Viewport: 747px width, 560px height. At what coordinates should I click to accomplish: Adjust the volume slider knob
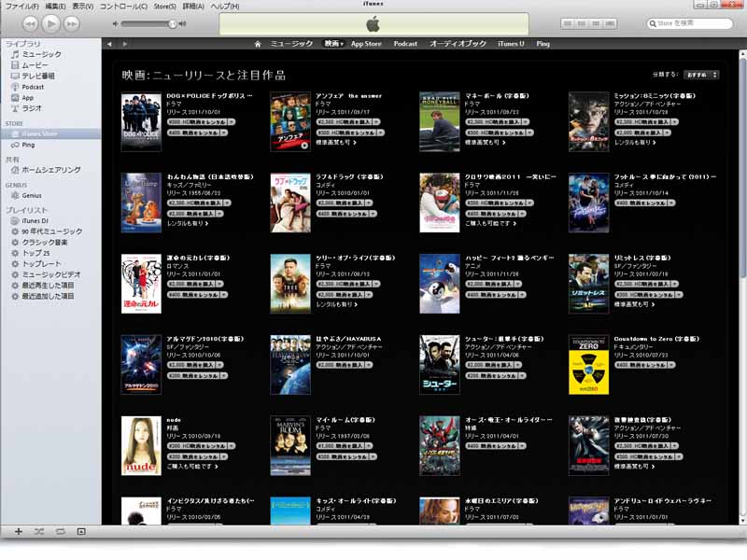(173, 24)
